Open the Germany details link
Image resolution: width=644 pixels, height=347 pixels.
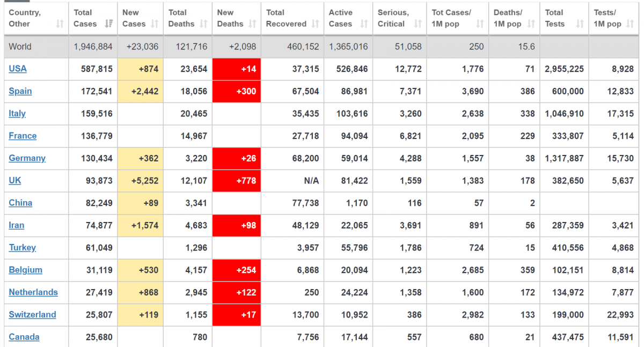click(27, 158)
